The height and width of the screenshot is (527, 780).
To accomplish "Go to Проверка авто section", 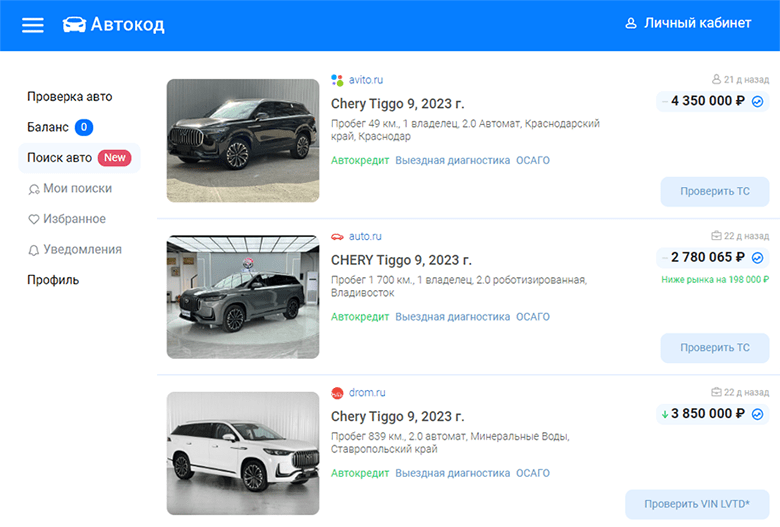I will pos(70,97).
